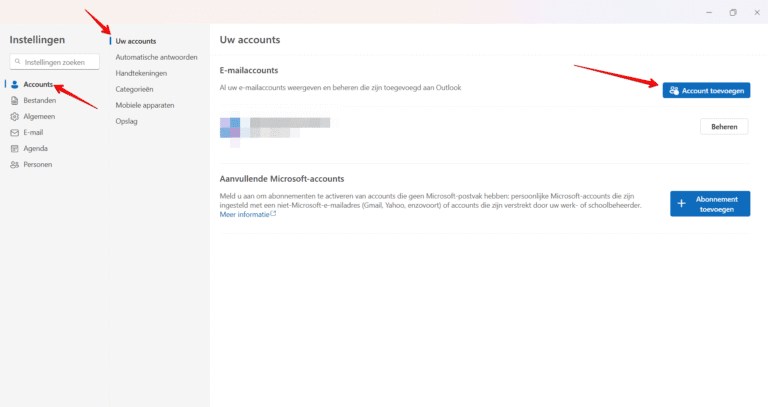
Task: Open the Categorieën settings page
Action: pyautogui.click(x=137, y=89)
